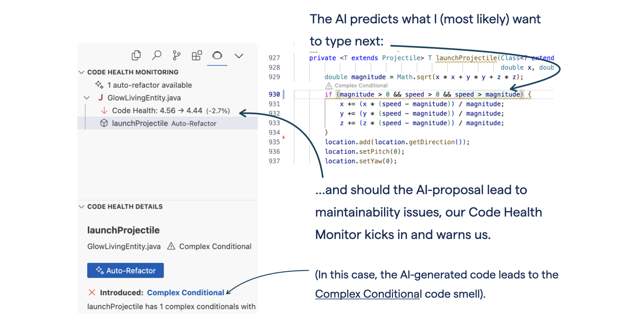This screenshot has width=644, height=322.
Task: Open the Explorer files icon
Action: 136,56
